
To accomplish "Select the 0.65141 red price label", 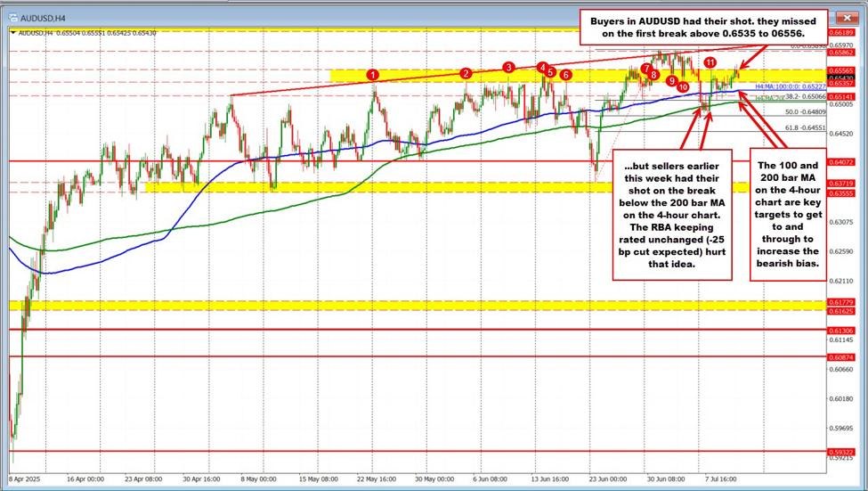I will coord(840,96).
